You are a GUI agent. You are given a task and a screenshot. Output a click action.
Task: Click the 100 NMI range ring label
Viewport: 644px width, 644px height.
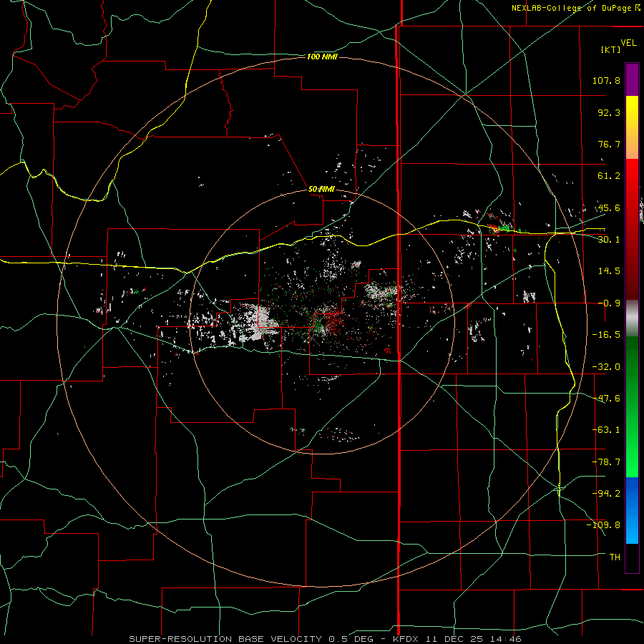(322, 57)
